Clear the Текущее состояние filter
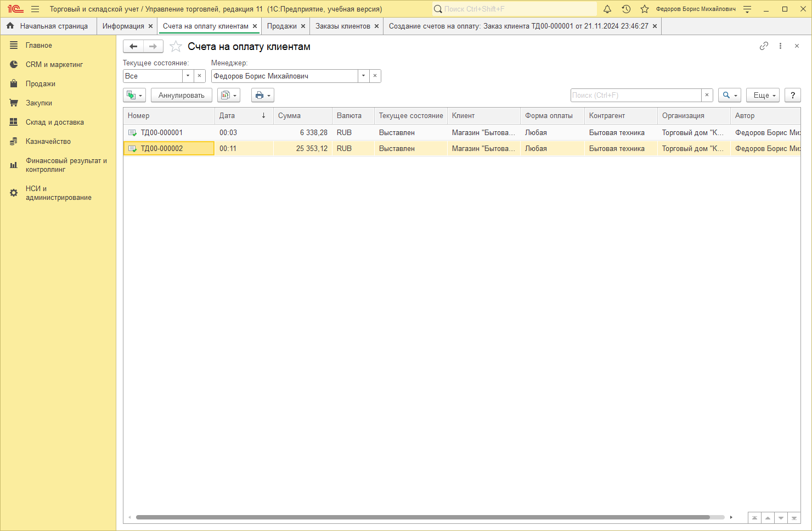The width and height of the screenshot is (812, 531). 200,76
